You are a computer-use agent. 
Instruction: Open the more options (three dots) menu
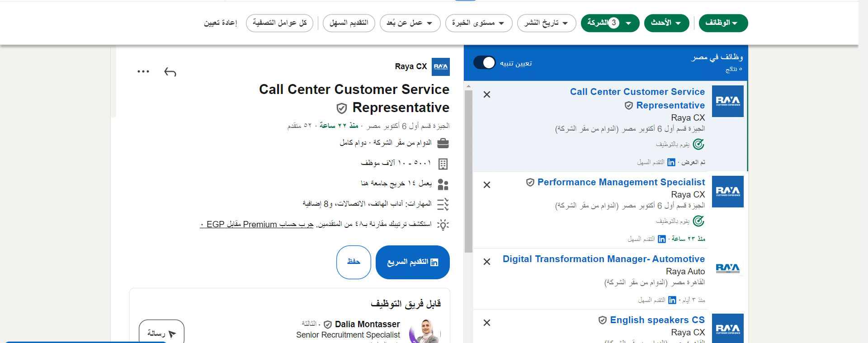(143, 71)
